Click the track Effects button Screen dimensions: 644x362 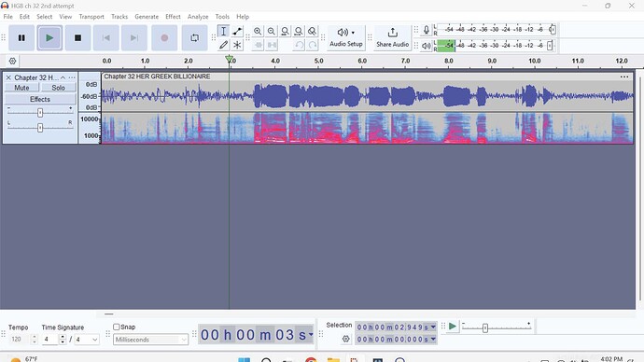40,99
